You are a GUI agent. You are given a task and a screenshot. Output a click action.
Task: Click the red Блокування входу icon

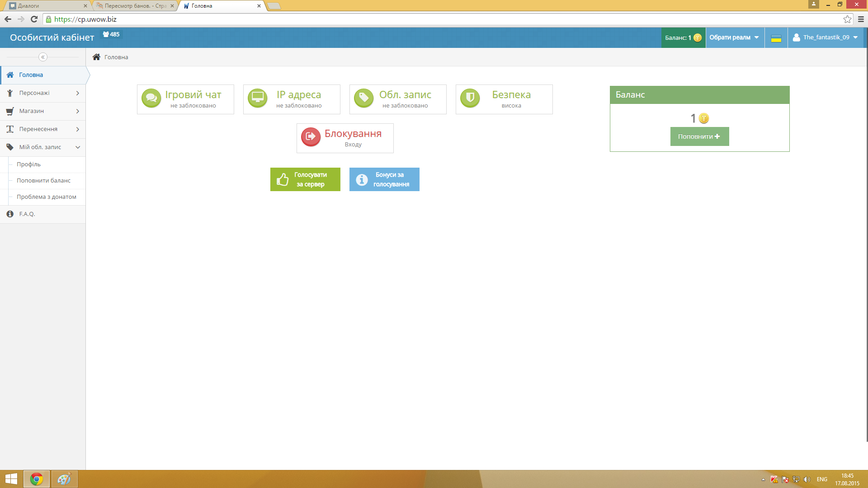click(x=311, y=137)
